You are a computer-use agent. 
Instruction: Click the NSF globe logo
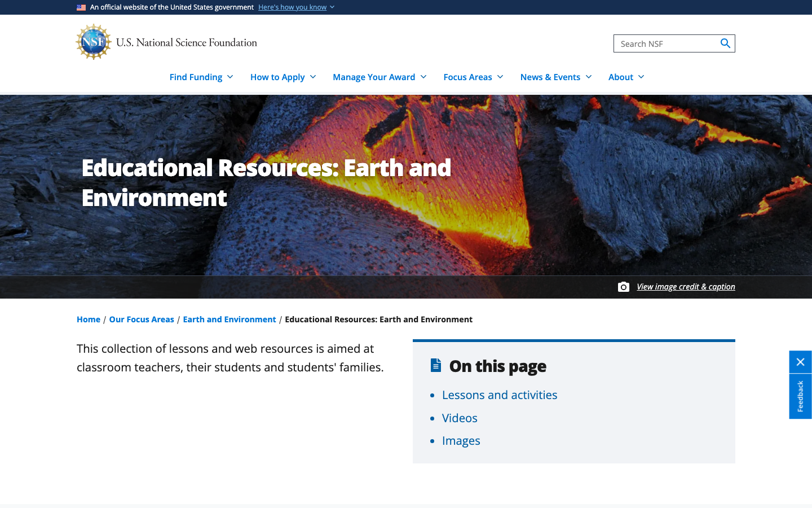pyautogui.click(x=94, y=42)
